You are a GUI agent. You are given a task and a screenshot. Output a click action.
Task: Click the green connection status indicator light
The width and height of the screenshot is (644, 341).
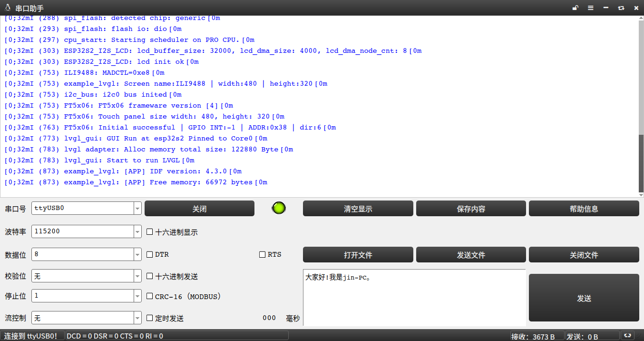(x=278, y=208)
